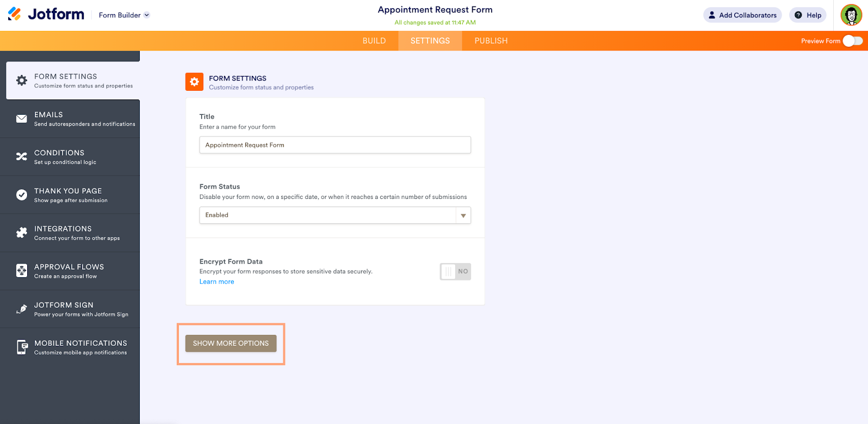The height and width of the screenshot is (424, 868).
Task: Click the Form Status dropdown arrow
Action: point(463,215)
